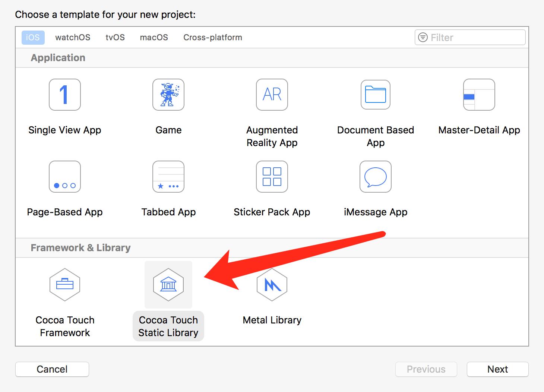
Task: Click the "Sticker Pack App" label
Action: point(272,212)
